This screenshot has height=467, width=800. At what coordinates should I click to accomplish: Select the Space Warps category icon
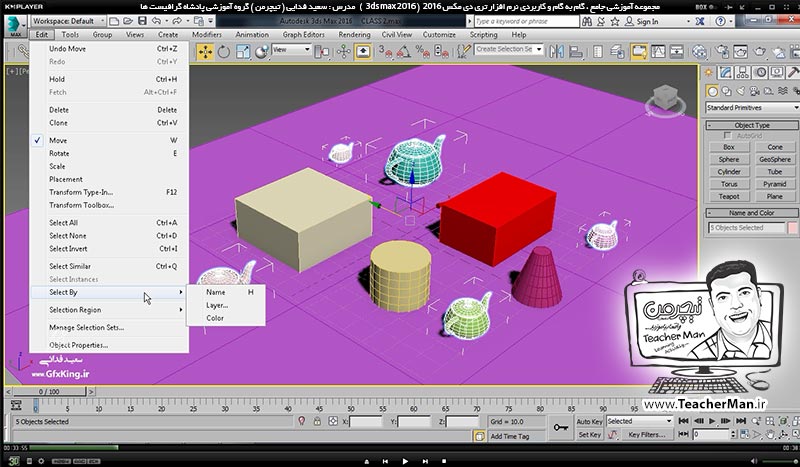coord(782,91)
